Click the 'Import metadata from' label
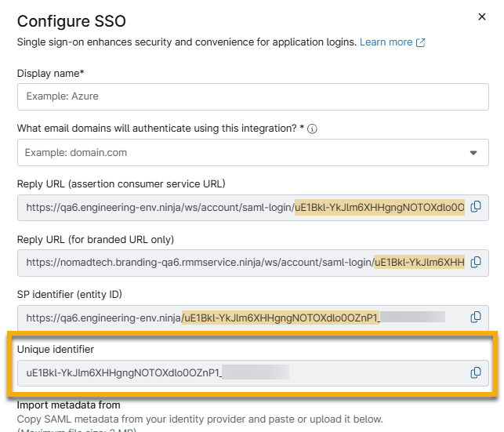This screenshot has width=504, height=432. (68, 405)
